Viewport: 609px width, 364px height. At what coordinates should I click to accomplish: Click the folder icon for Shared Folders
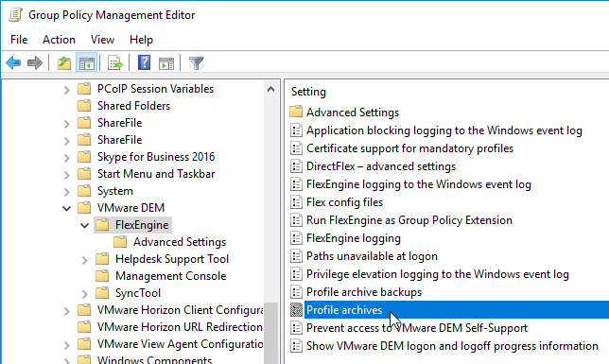[x=84, y=106]
